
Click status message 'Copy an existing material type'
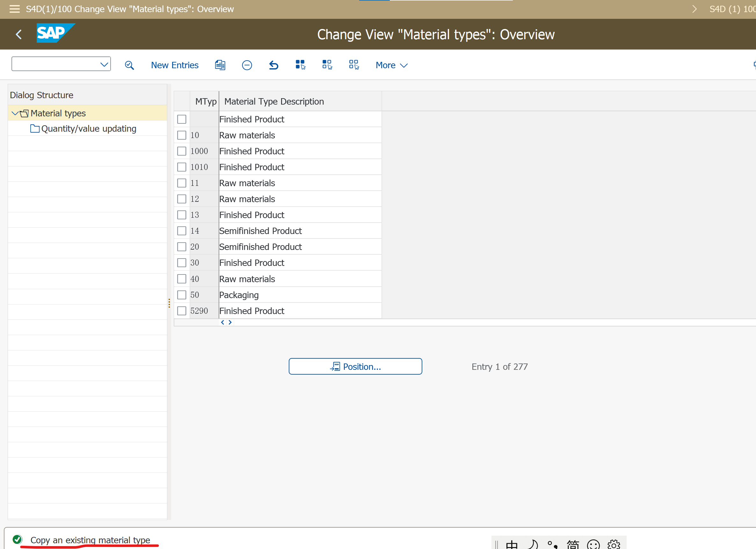[x=90, y=540]
